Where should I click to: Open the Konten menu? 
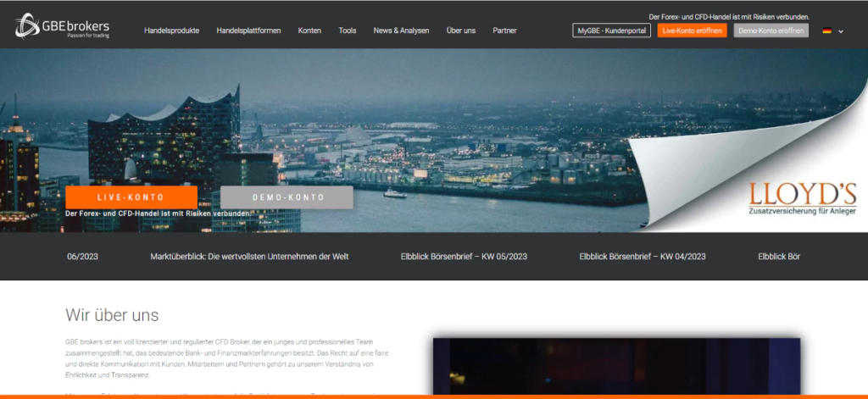pos(309,30)
